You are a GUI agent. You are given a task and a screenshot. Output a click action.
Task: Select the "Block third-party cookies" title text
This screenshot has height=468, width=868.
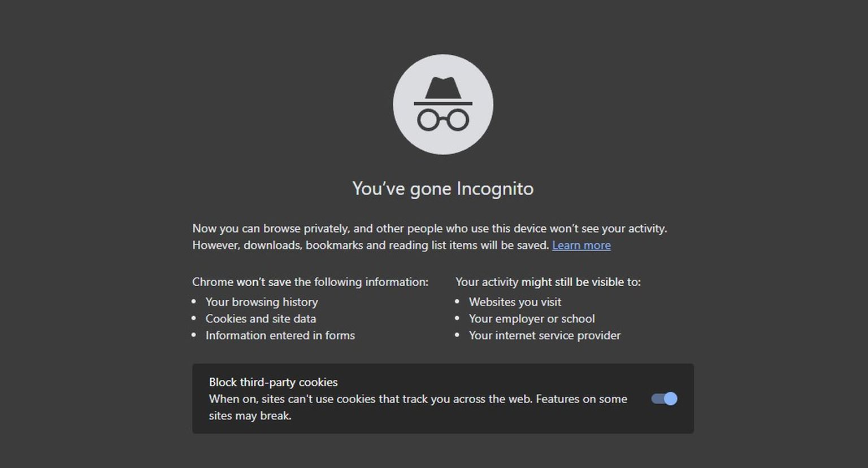click(x=273, y=382)
